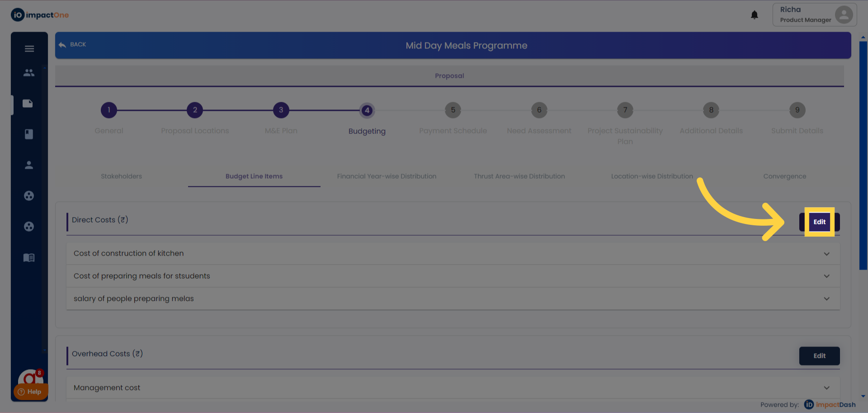868x413 pixels.
Task: Go to step 7 Project Sustainability Plan
Action: pos(625,110)
